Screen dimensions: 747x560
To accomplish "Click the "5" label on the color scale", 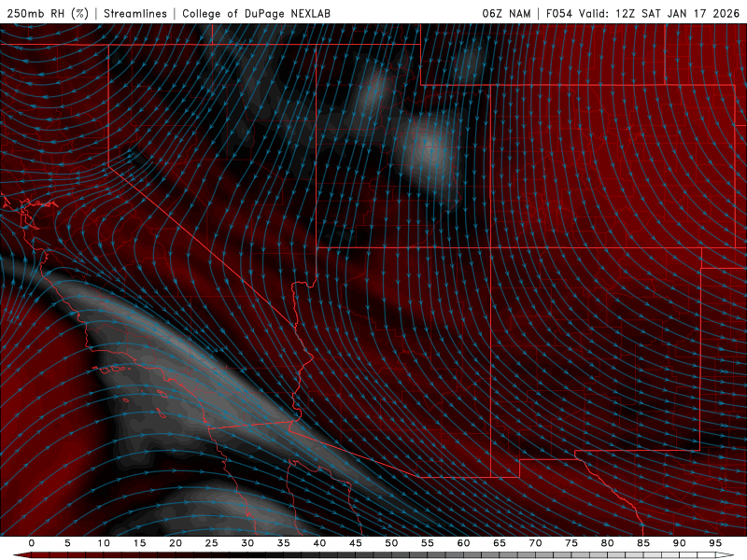I will (67, 543).
